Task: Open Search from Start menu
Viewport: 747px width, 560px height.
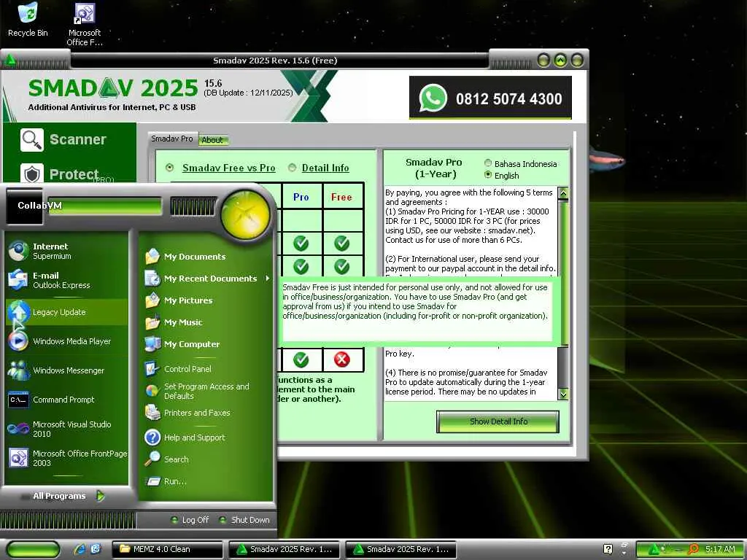Action: [206, 459]
